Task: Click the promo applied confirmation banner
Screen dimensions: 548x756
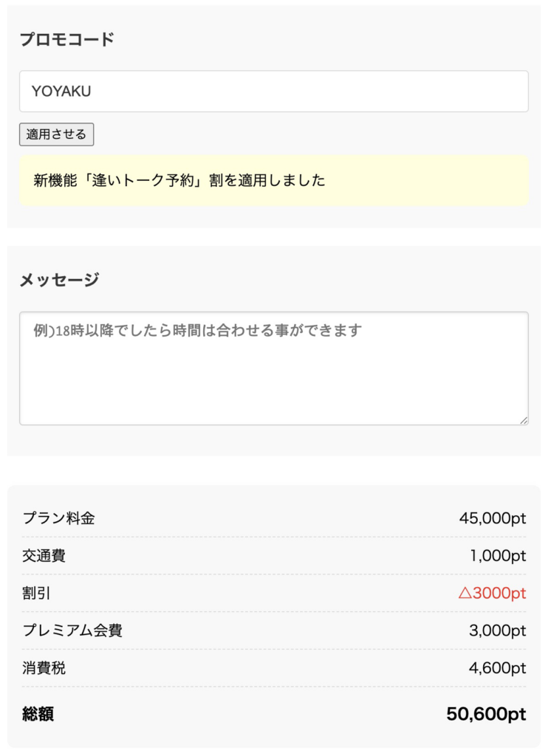Action: point(273,181)
